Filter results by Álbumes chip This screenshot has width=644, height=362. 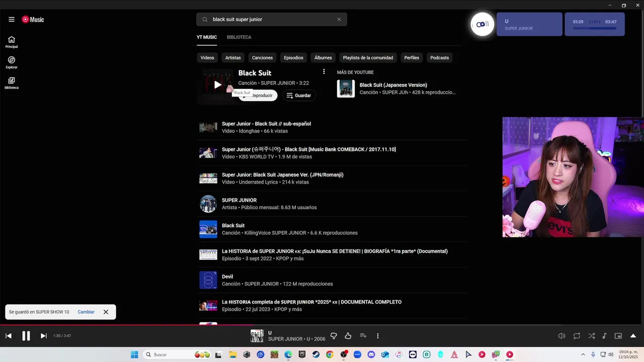pos(323,58)
